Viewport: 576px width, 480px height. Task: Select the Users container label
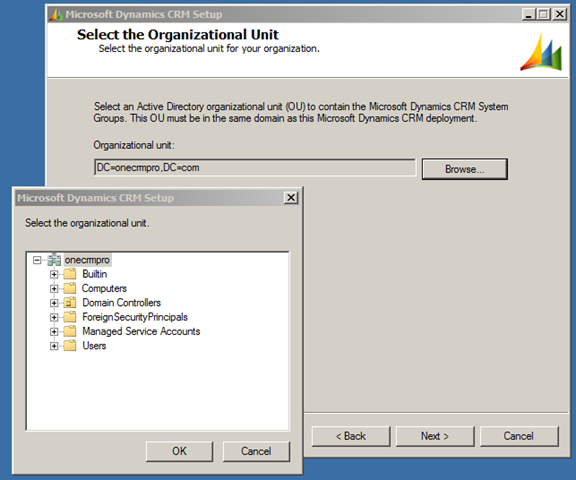[x=94, y=346]
